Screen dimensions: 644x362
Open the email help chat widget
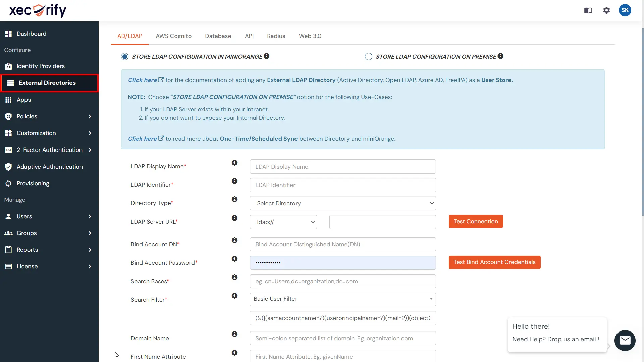tap(625, 340)
